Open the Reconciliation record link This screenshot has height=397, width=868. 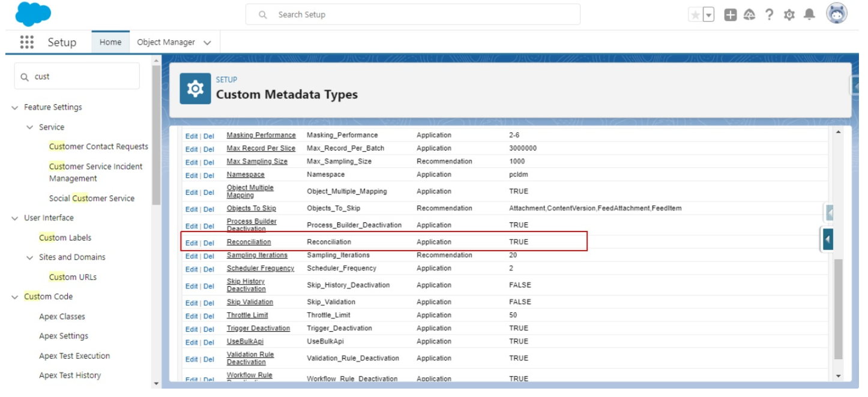click(x=249, y=242)
